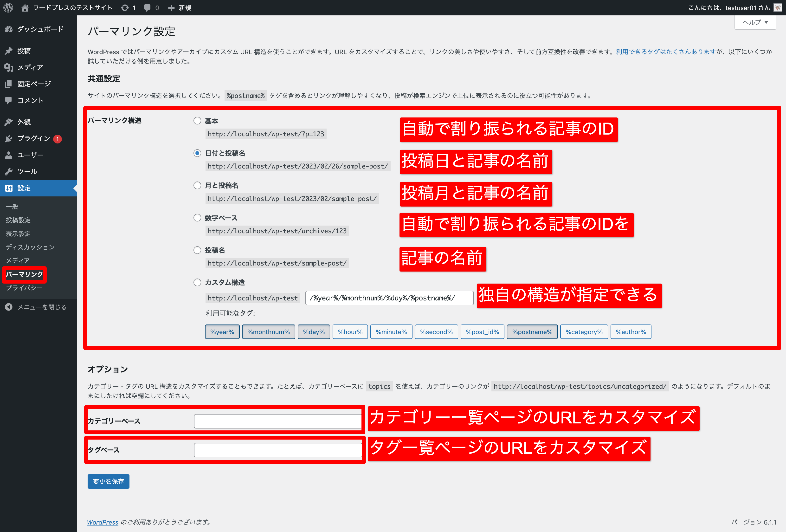Select the 日付と投稿名 radio button
Viewport: 786px width, 532px height.
(x=197, y=153)
